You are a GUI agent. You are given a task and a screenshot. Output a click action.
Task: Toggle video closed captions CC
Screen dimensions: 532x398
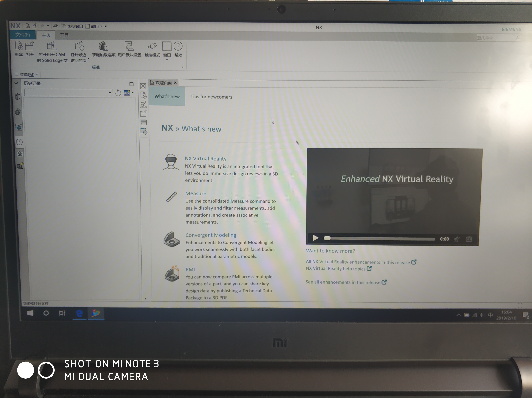click(x=469, y=239)
